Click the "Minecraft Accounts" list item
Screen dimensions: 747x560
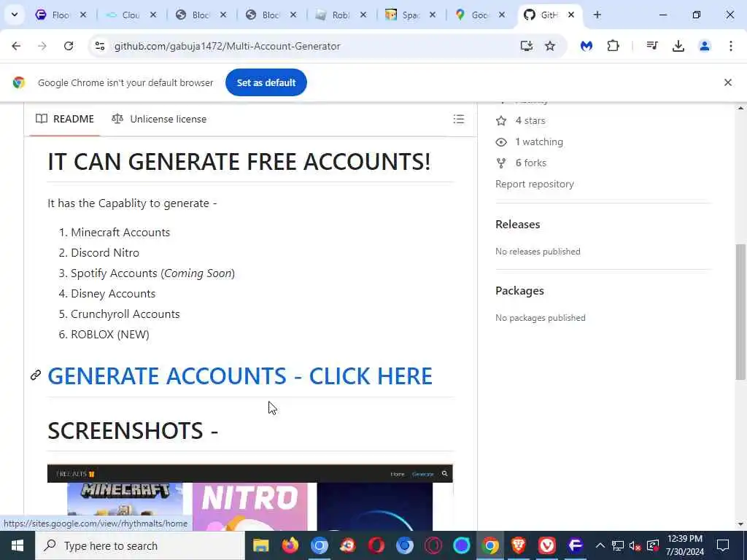tap(120, 233)
